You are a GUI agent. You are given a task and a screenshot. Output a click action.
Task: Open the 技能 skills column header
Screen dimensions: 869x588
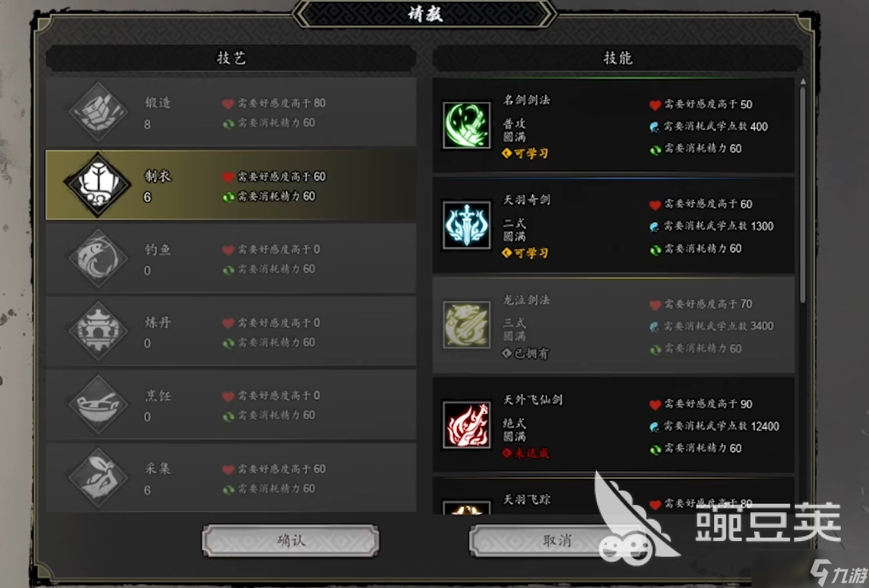[617, 58]
